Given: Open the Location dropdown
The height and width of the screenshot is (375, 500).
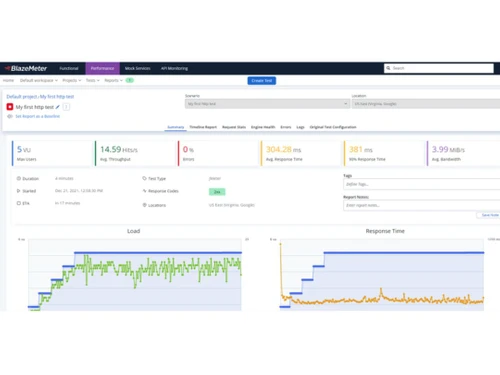Looking at the screenshot, I should click(426, 104).
